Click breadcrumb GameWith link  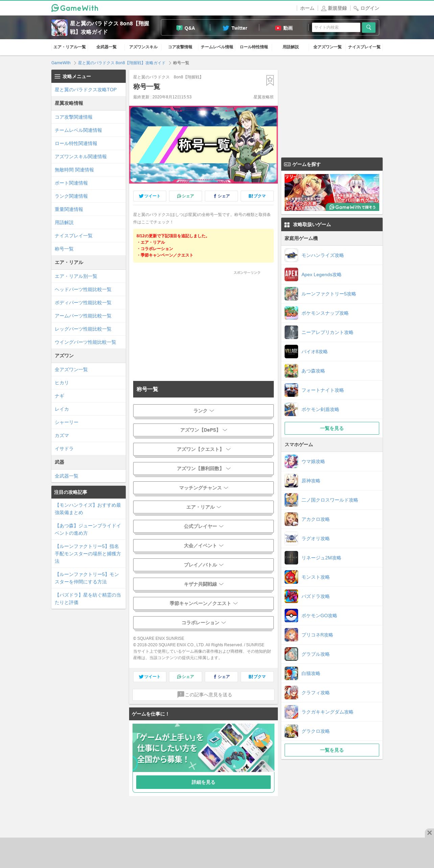(x=61, y=63)
